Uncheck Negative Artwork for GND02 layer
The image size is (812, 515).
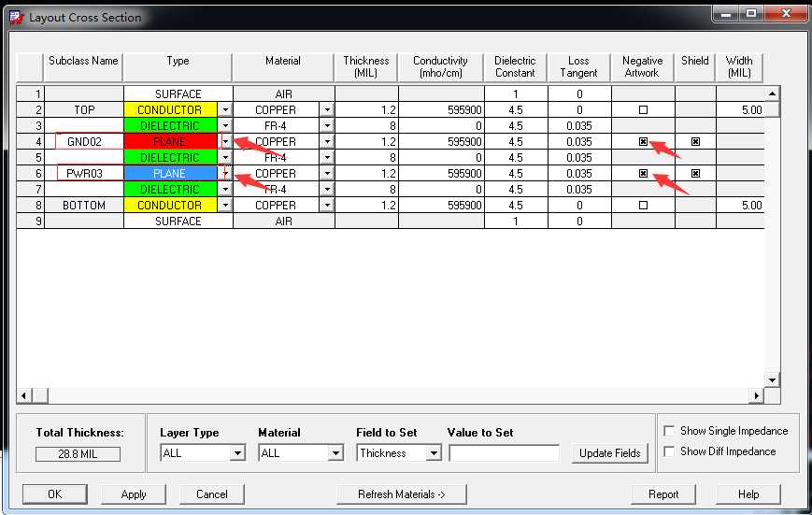coord(643,141)
